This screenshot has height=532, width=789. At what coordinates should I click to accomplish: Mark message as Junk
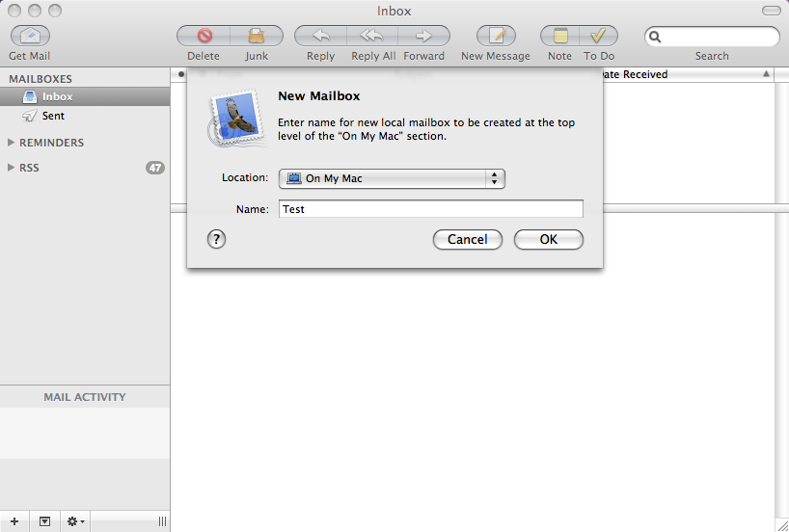point(257,36)
